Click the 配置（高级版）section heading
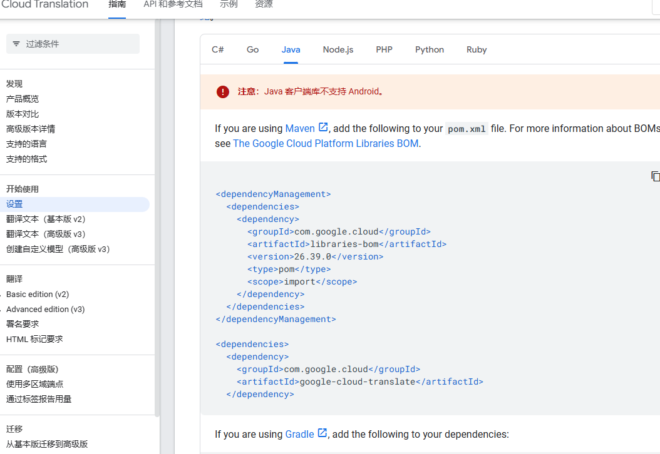This screenshot has height=454, width=660. [x=32, y=369]
